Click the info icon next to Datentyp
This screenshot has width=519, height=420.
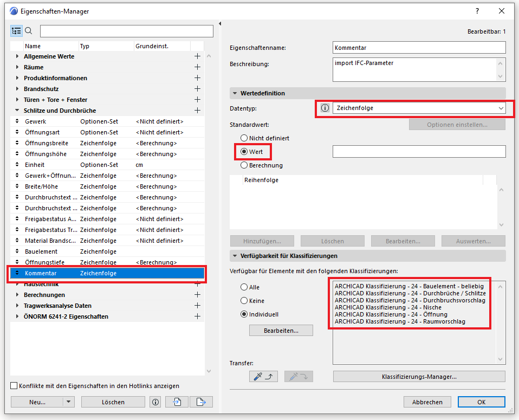click(325, 108)
